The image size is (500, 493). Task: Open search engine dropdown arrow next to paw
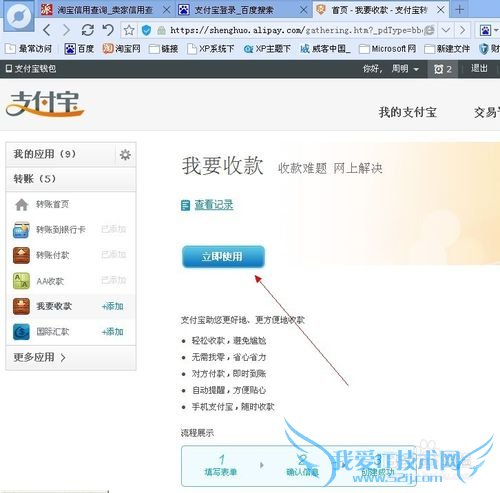(496, 31)
